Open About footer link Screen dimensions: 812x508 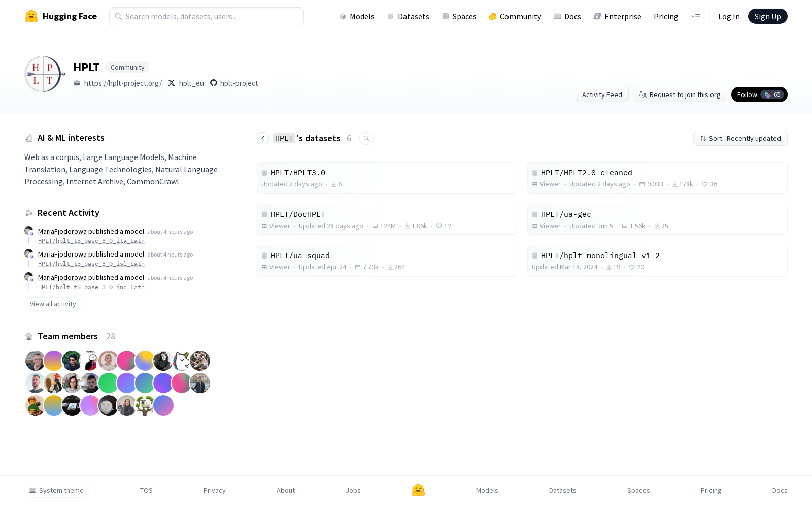tap(286, 490)
